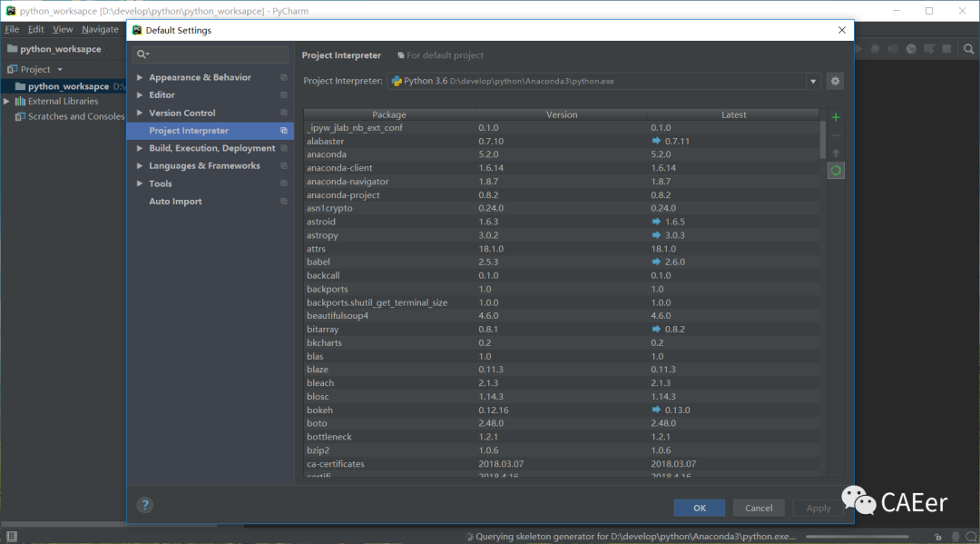
Task: Click tool window toggle icon in status bar
Action: [12, 536]
